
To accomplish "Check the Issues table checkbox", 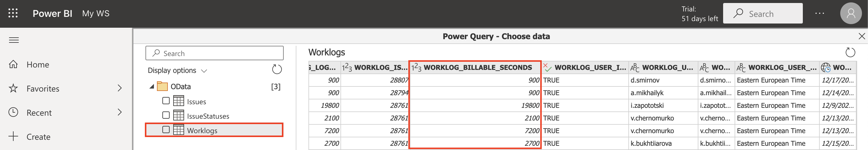I will click(166, 101).
